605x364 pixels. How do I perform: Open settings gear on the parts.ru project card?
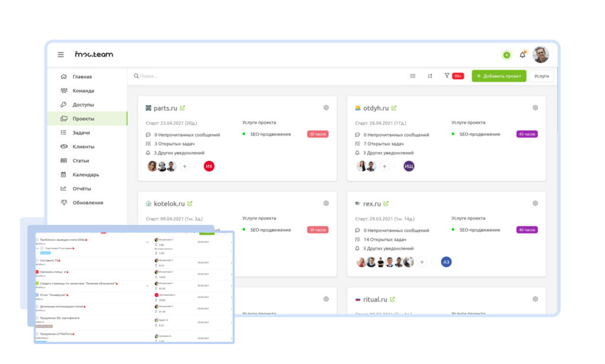[x=326, y=108]
